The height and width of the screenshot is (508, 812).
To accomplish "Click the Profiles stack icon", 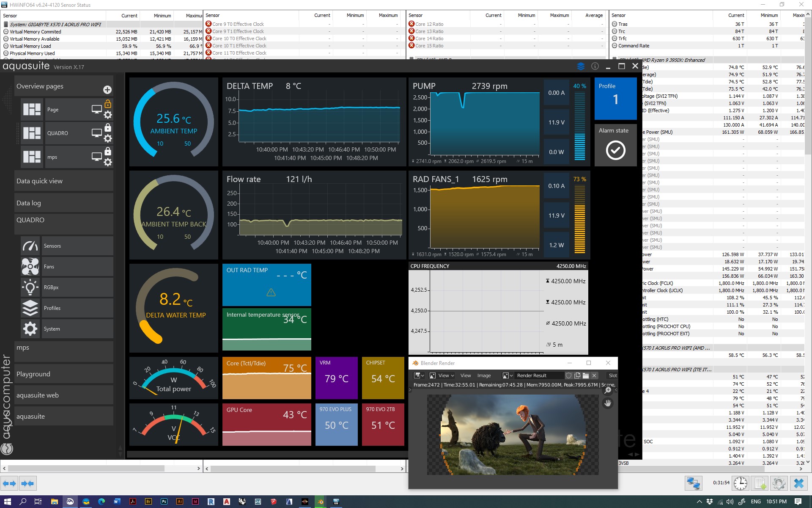I will pos(30,308).
